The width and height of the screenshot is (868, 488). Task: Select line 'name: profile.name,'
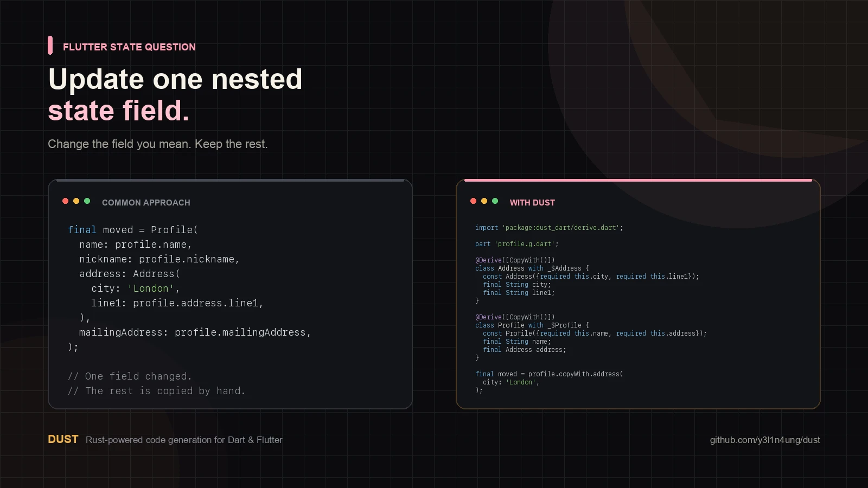(136, 245)
